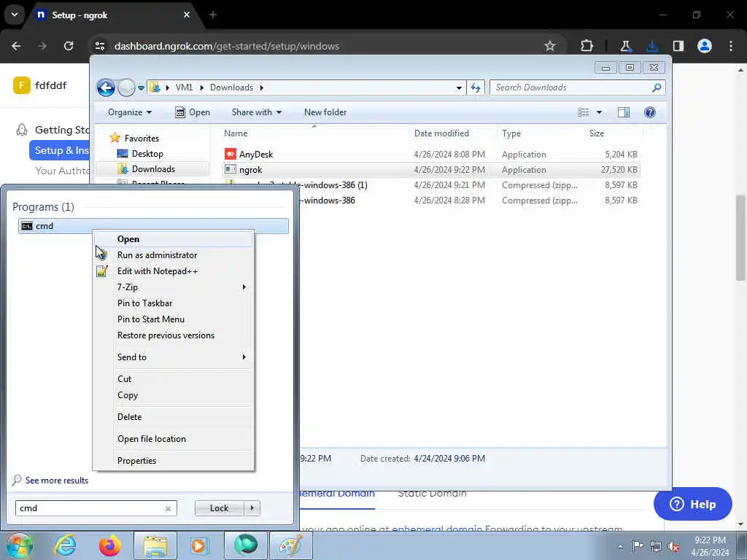The width and height of the screenshot is (747, 560).
Task: Click the ngrok Help button
Action: pos(693,505)
